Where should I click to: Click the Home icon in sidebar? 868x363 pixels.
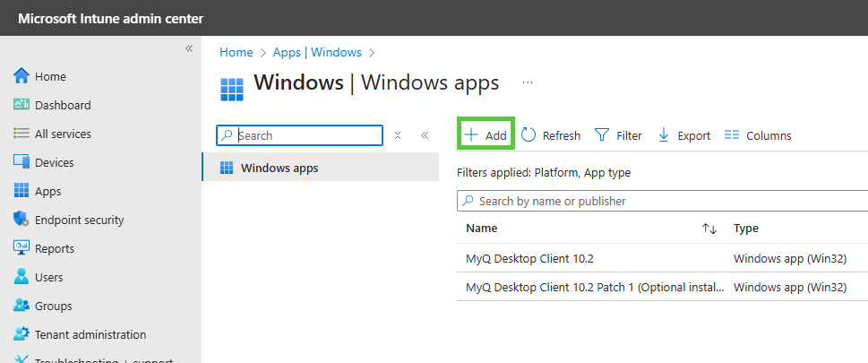click(22, 76)
